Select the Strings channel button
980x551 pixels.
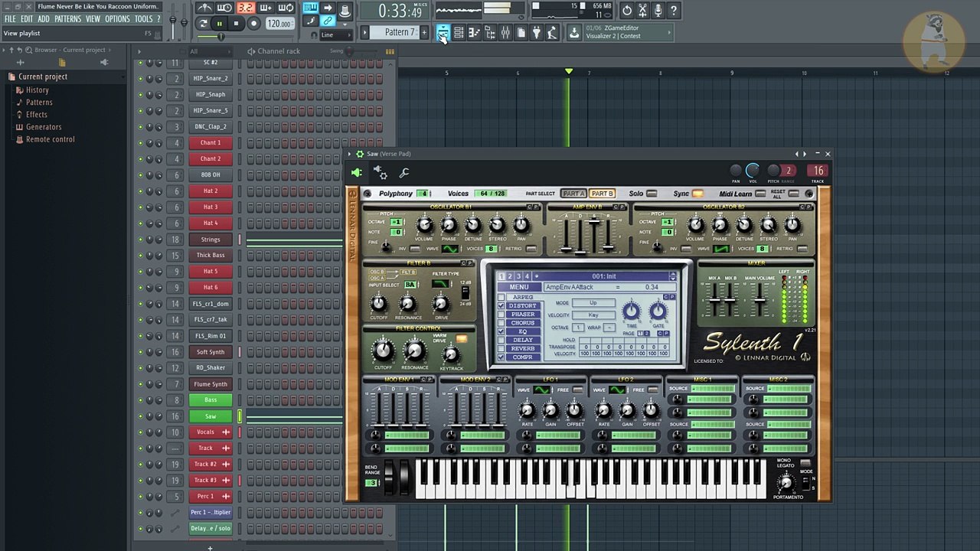coord(211,240)
